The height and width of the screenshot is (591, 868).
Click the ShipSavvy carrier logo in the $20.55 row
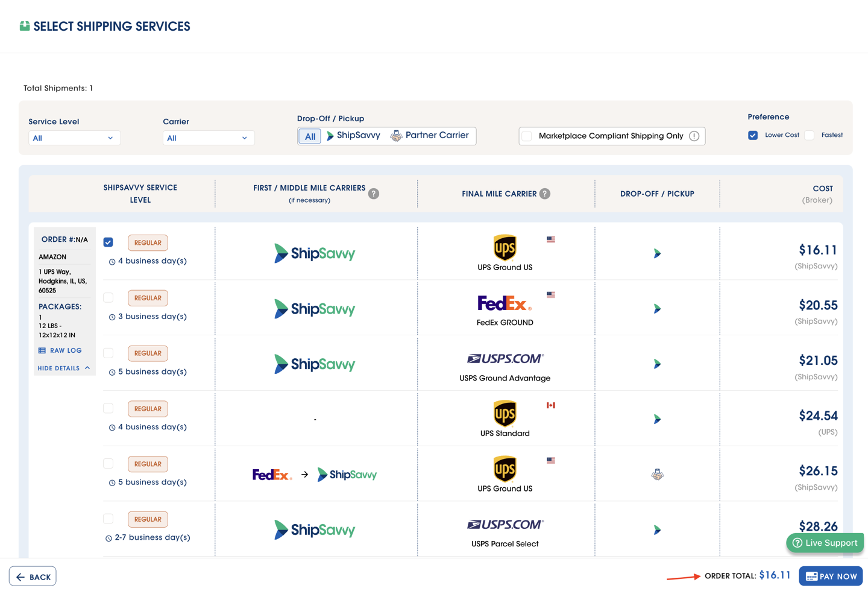(x=315, y=309)
